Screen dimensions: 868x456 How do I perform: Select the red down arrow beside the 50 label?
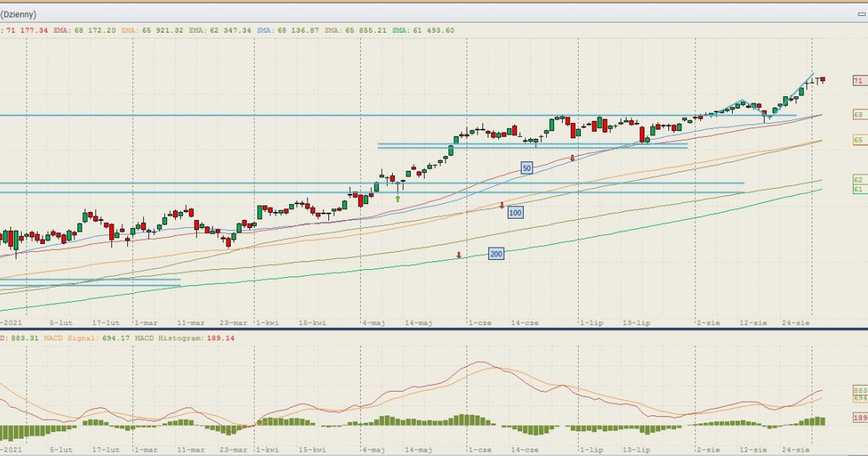(x=572, y=157)
